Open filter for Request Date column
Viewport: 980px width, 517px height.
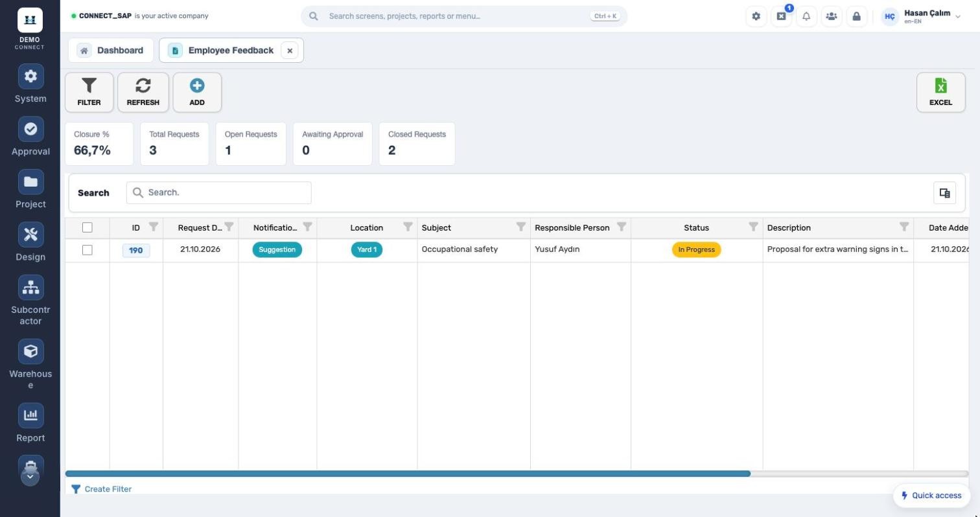229,227
